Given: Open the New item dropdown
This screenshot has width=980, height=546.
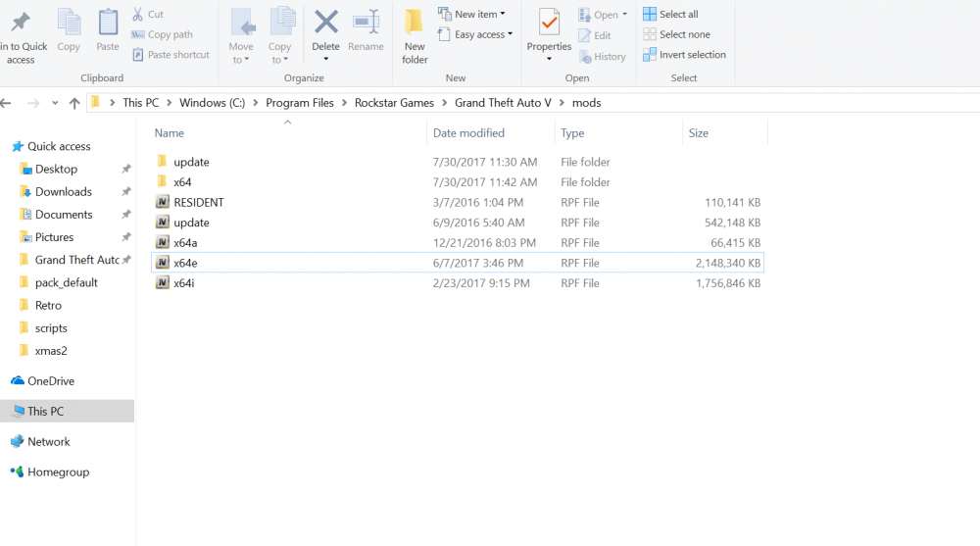Looking at the screenshot, I should pyautogui.click(x=471, y=14).
